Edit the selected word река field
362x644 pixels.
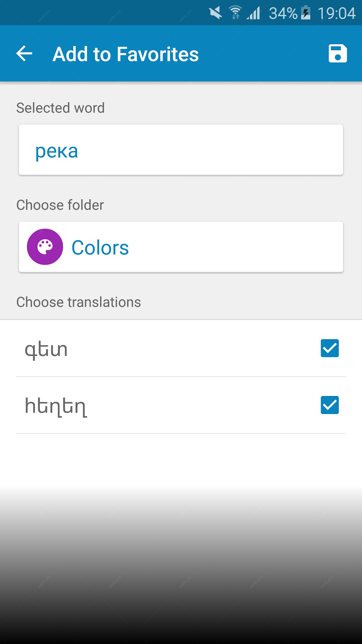[x=181, y=150]
